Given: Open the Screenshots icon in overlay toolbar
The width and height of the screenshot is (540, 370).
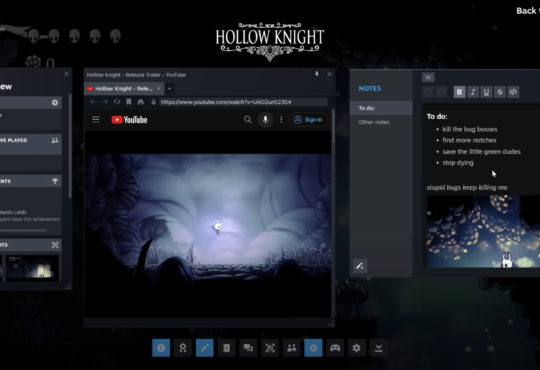Looking at the screenshot, I should point(270,348).
